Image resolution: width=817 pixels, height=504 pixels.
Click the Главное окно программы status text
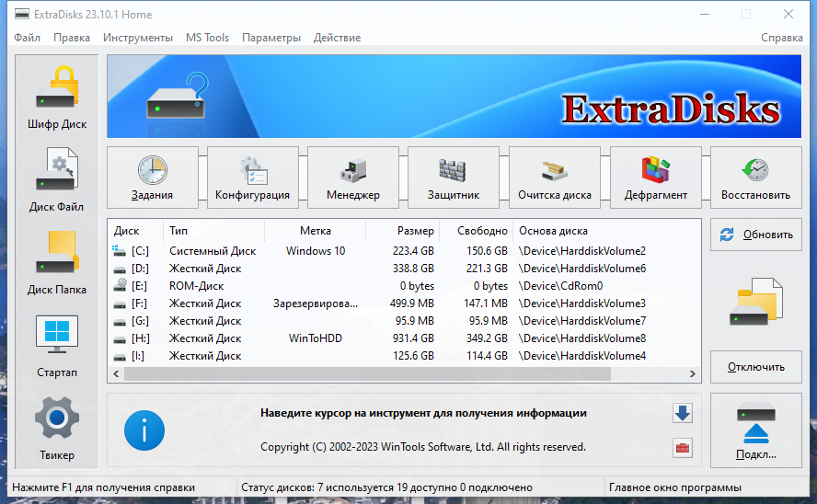[x=674, y=487]
